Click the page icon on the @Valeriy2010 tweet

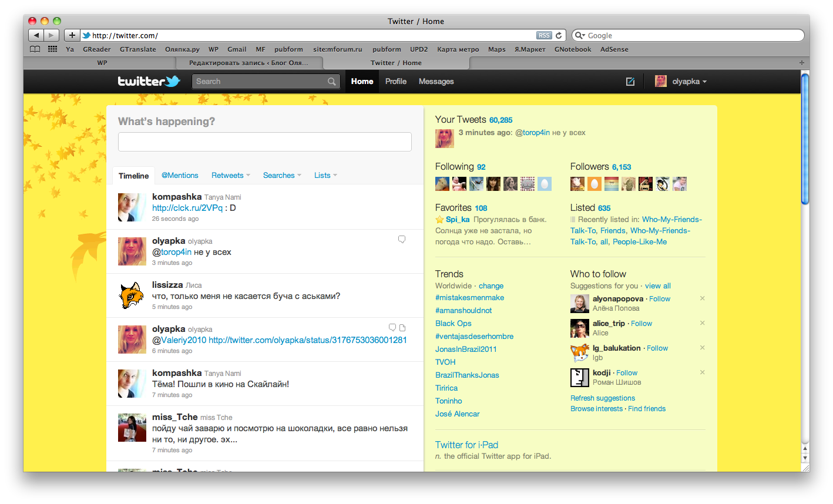(402, 327)
